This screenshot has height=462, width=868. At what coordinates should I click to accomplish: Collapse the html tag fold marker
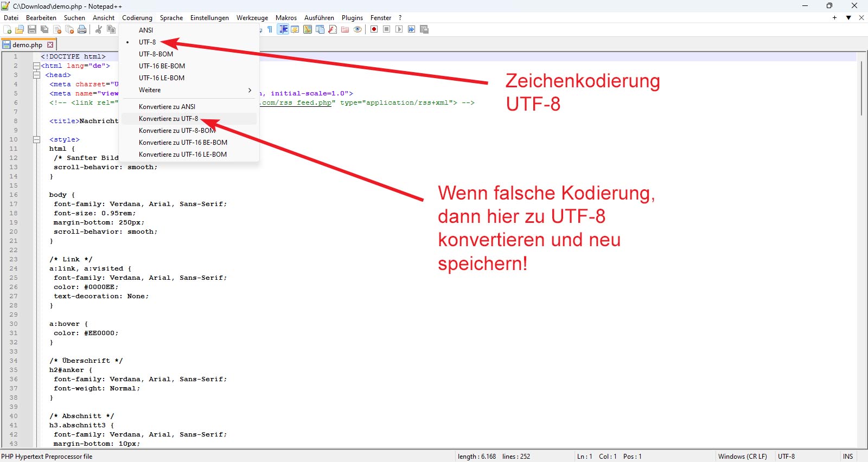36,66
